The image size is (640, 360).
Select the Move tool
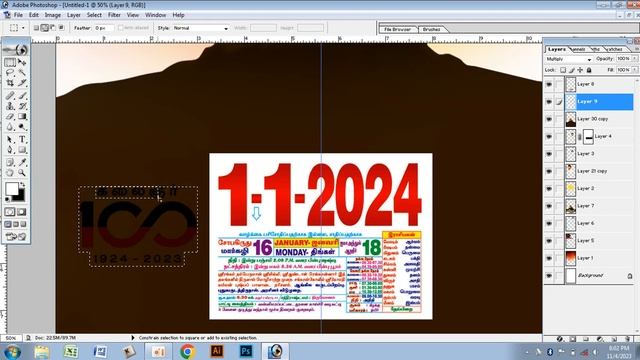coord(22,62)
